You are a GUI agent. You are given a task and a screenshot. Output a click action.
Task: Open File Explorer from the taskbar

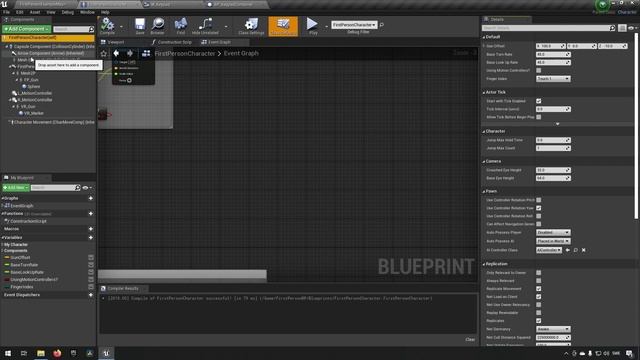(x=41, y=353)
